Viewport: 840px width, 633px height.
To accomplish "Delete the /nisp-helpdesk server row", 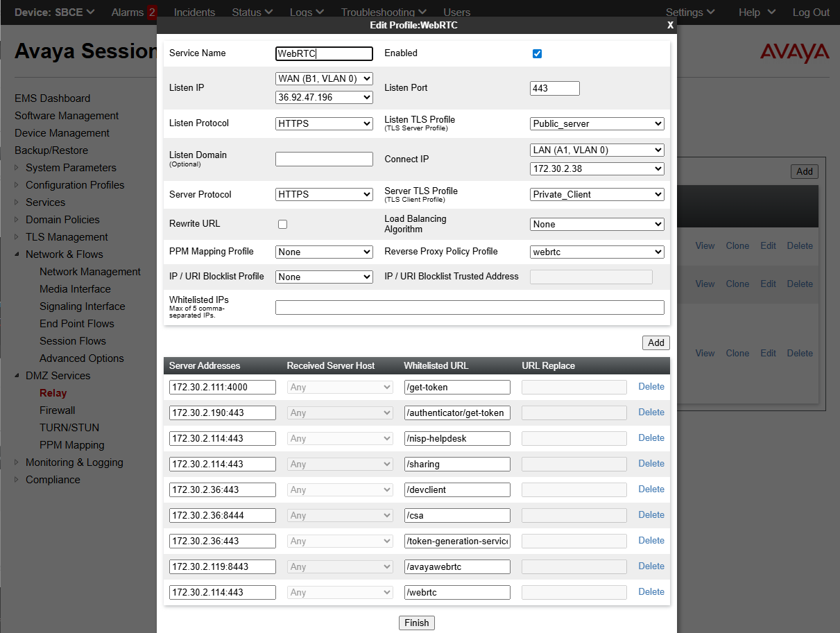I will click(651, 438).
